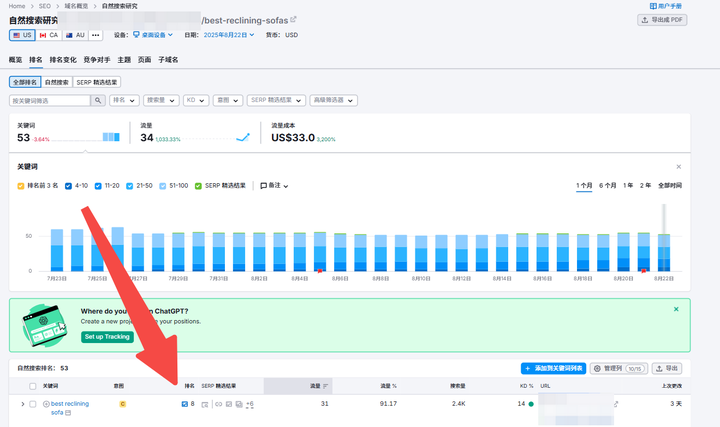The width and height of the screenshot is (720, 427).
Task: Open the KD filter dropdown
Action: (196, 100)
